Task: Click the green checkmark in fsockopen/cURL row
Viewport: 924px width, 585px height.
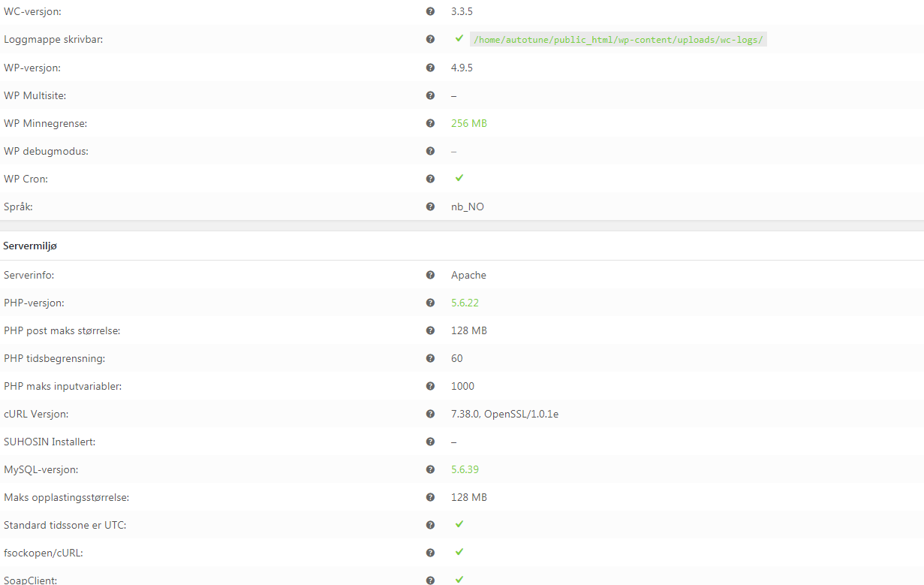Action: coord(459,552)
